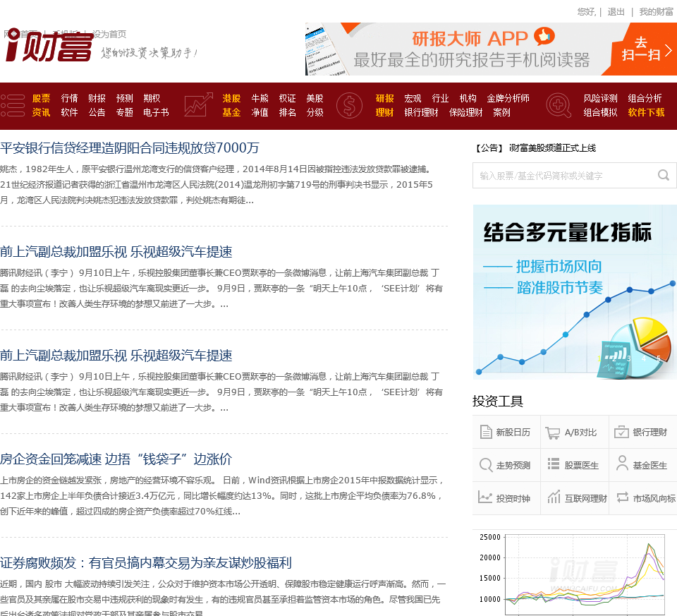Open the 研报 menu item
This screenshot has height=616, width=677.
pyautogui.click(x=384, y=99)
